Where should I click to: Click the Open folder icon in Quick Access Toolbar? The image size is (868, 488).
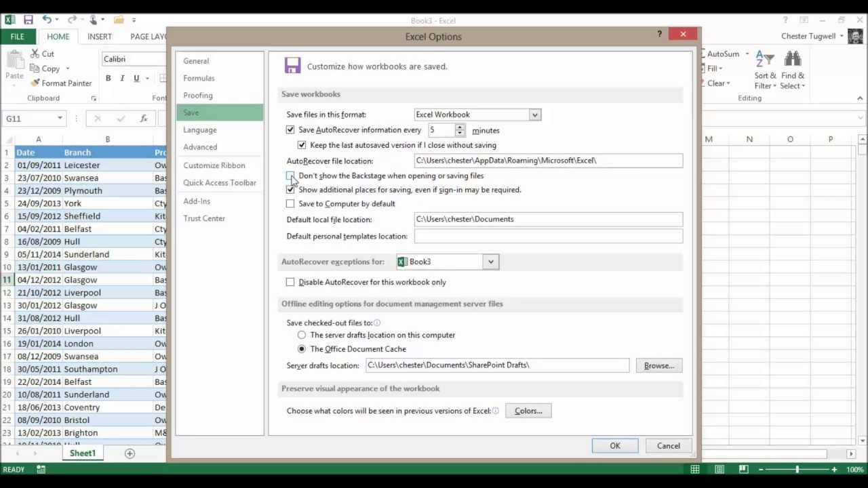tap(119, 20)
